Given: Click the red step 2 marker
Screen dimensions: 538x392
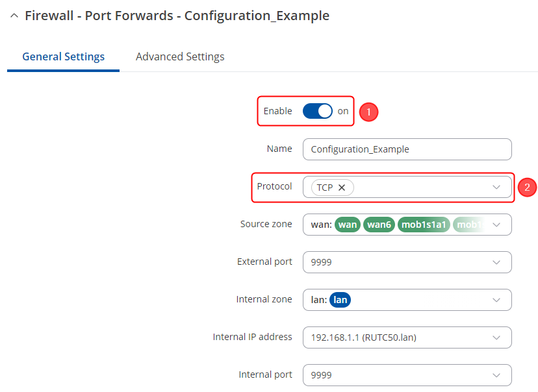Looking at the screenshot, I should click(x=527, y=188).
